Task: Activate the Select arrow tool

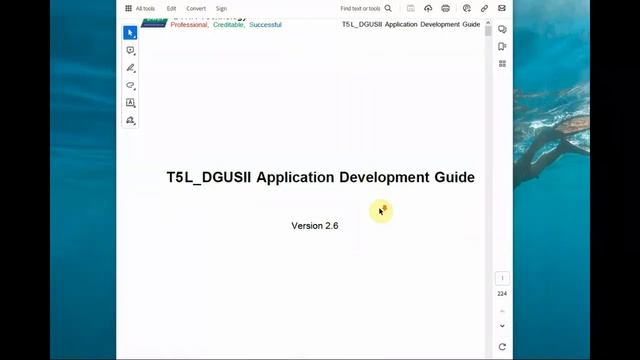Action: click(130, 33)
